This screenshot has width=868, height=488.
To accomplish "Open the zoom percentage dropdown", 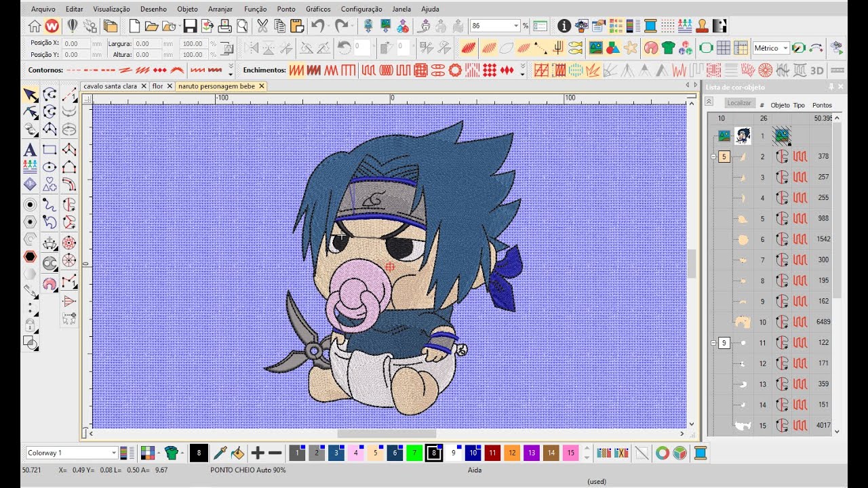I will 516,26.
